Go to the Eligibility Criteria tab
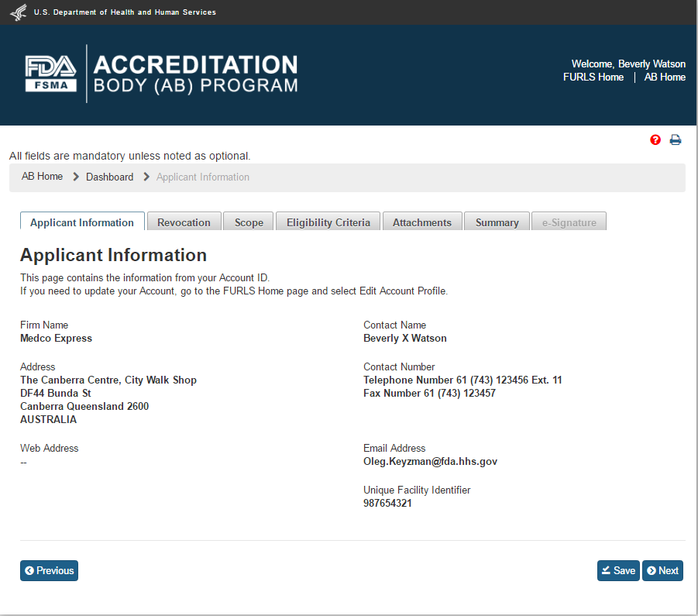698x616 pixels. pyautogui.click(x=328, y=222)
